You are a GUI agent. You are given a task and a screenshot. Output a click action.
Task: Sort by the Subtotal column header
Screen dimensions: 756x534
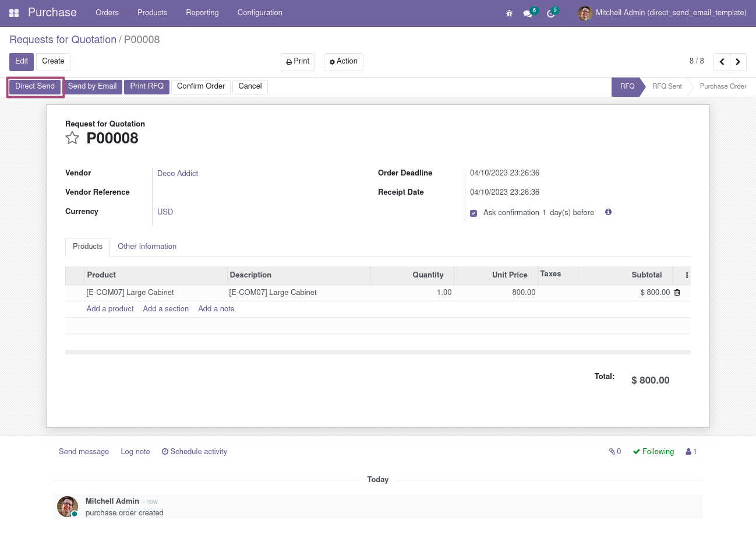coord(625,275)
